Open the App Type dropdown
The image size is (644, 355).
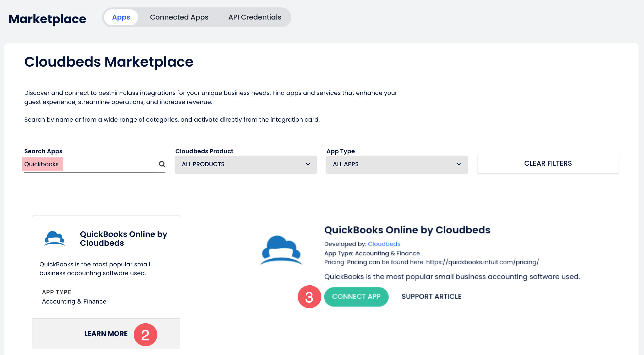(x=397, y=164)
